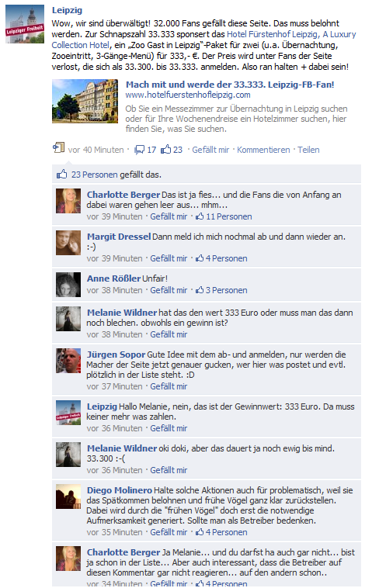This screenshot has width=372, height=588.
Task: Click Gefällt mir under Anne Rößler's comment
Action: pos(169,290)
